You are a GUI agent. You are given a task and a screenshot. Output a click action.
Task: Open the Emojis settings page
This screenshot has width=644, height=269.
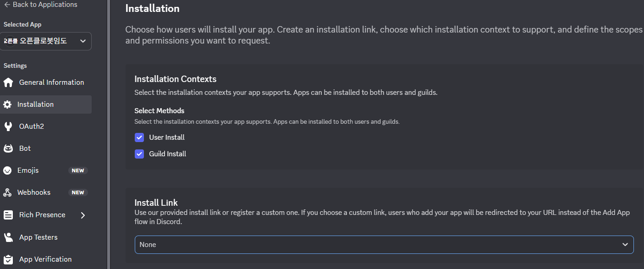coord(46,170)
